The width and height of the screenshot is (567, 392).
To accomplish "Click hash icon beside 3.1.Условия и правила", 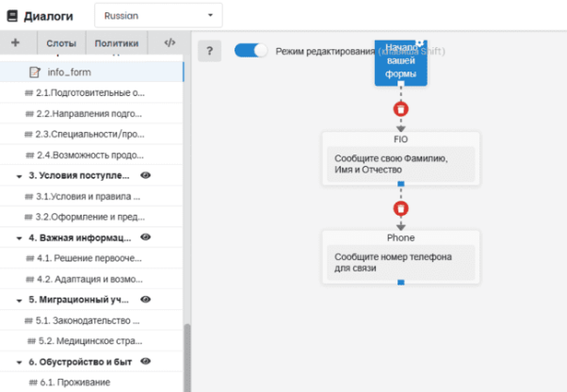I will point(29,197).
